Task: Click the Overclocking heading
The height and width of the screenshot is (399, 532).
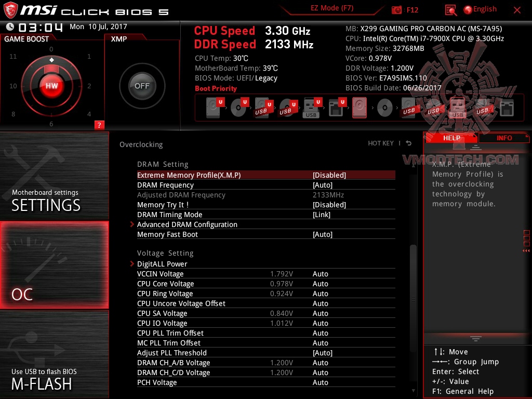Action: tap(141, 144)
